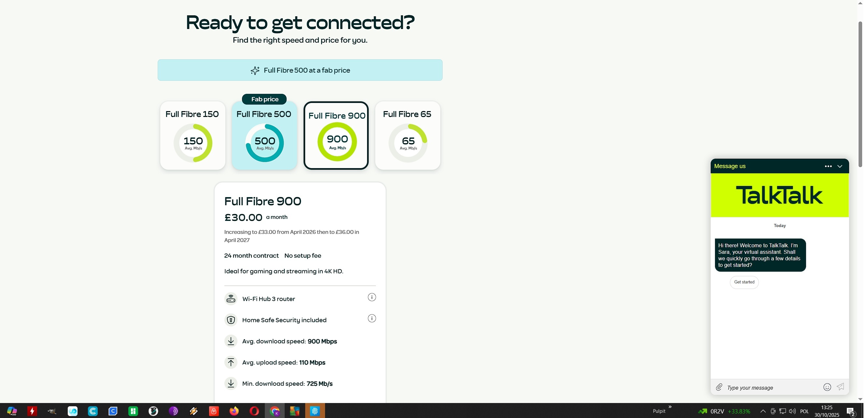The width and height of the screenshot is (868, 418).
Task: Click the volume icon in system tray
Action: pos(792,411)
